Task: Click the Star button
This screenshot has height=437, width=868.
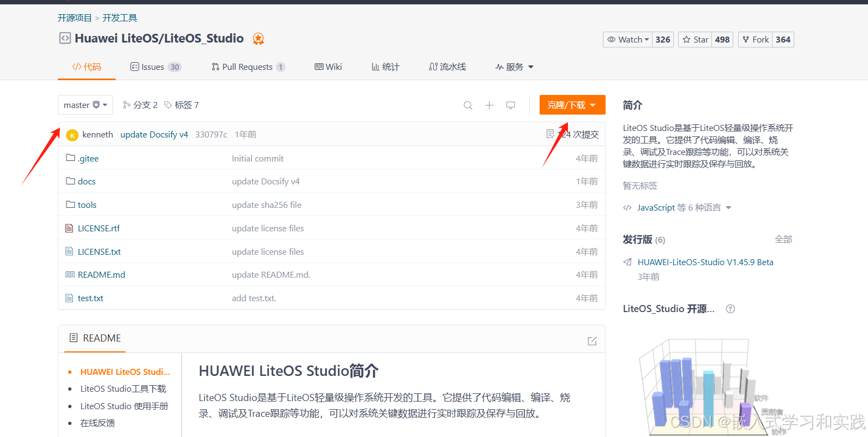Action: [x=695, y=39]
